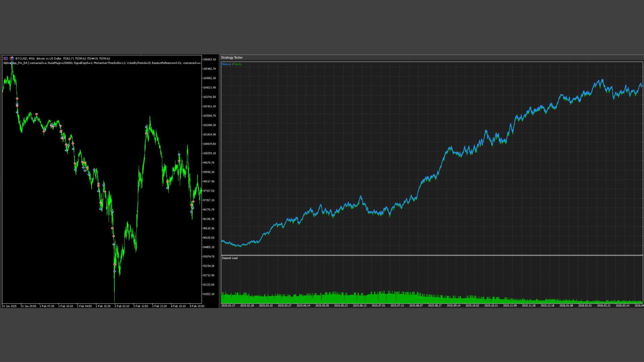Screen dimensions: 644x362
Task: Click the 2025.08.07 date on tester axis
Action: click(416, 306)
